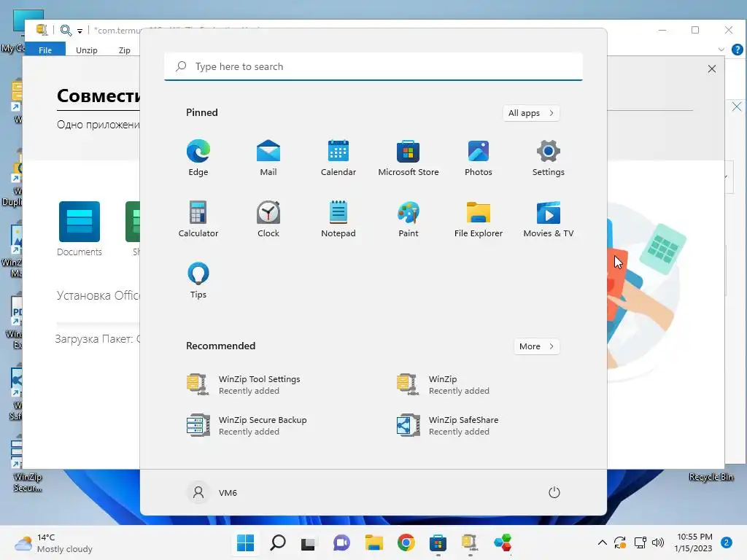Click the power button in Start menu
The image size is (747, 560).
[554, 492]
